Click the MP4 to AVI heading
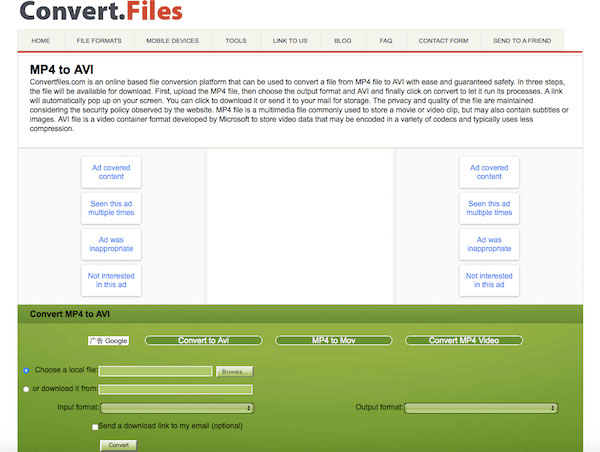 coord(62,70)
